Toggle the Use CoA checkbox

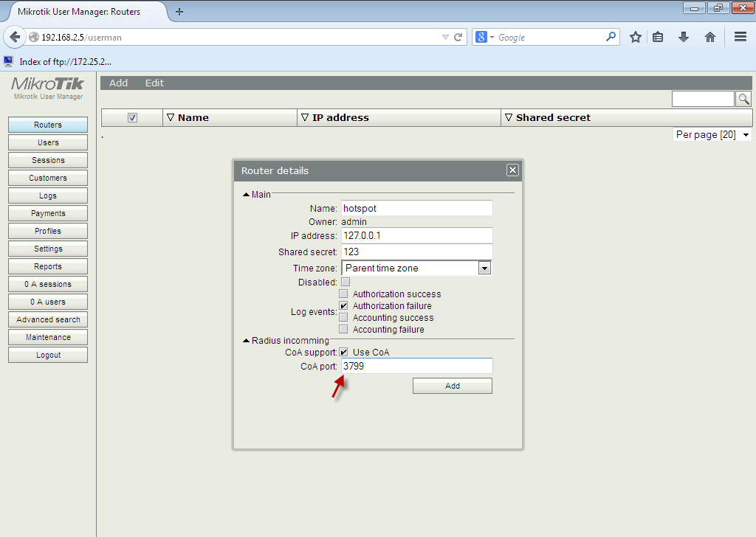(343, 352)
